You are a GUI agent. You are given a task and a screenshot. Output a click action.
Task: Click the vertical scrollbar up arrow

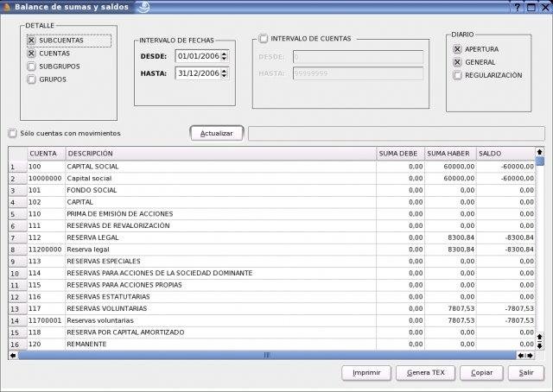click(539, 152)
